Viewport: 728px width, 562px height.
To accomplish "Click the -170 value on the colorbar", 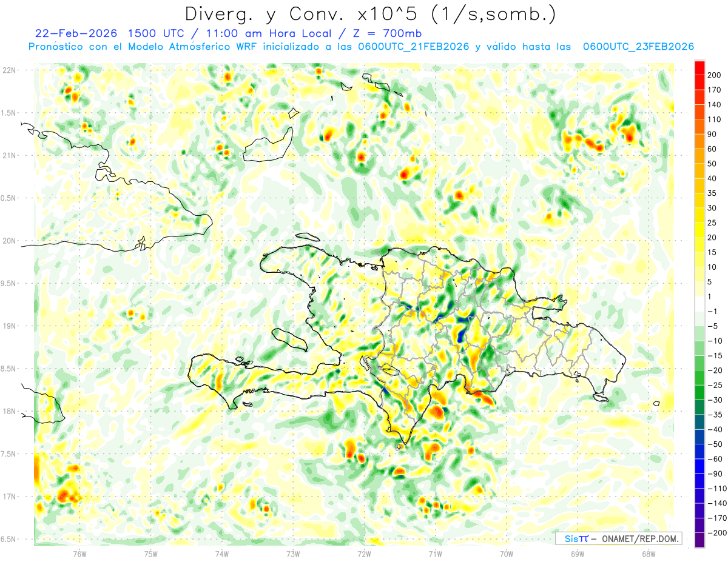I will (x=717, y=518).
